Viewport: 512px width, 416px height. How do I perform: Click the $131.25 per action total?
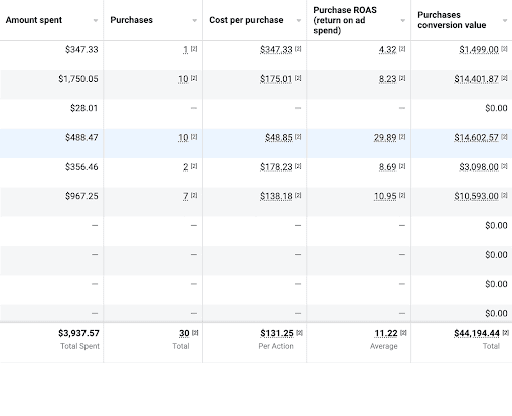[277, 333]
